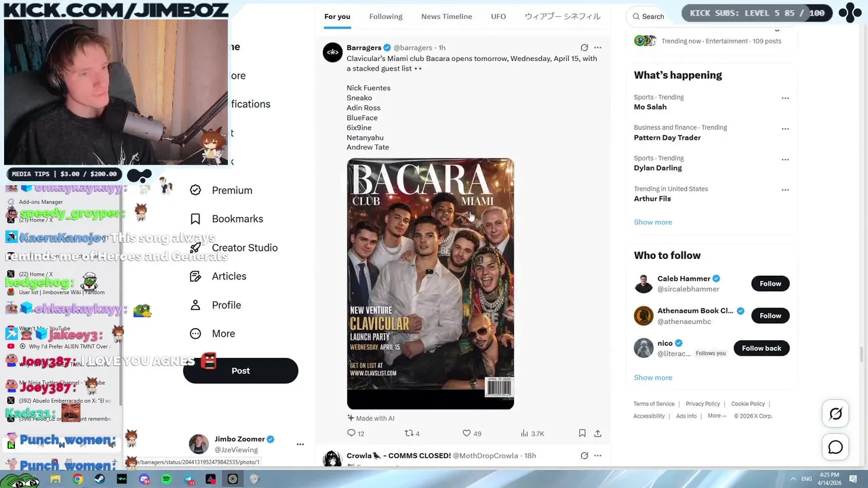Open Athenaeum Book Club avatar

(644, 316)
